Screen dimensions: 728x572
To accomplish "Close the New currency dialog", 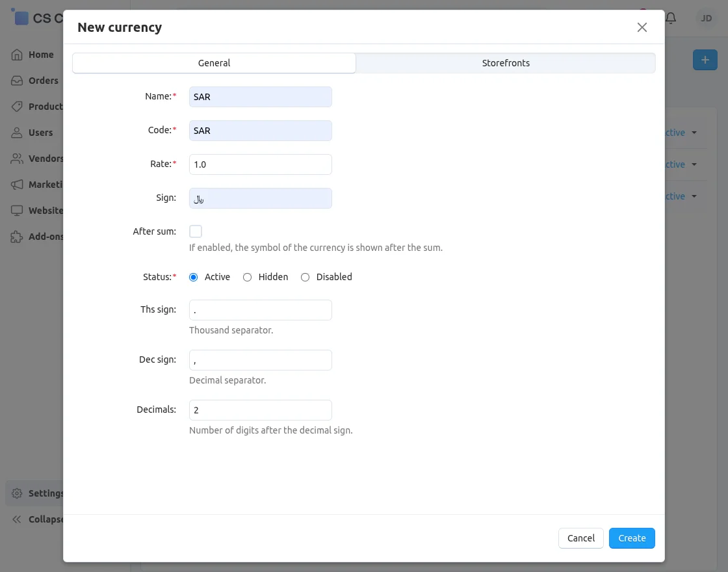I will click(642, 27).
